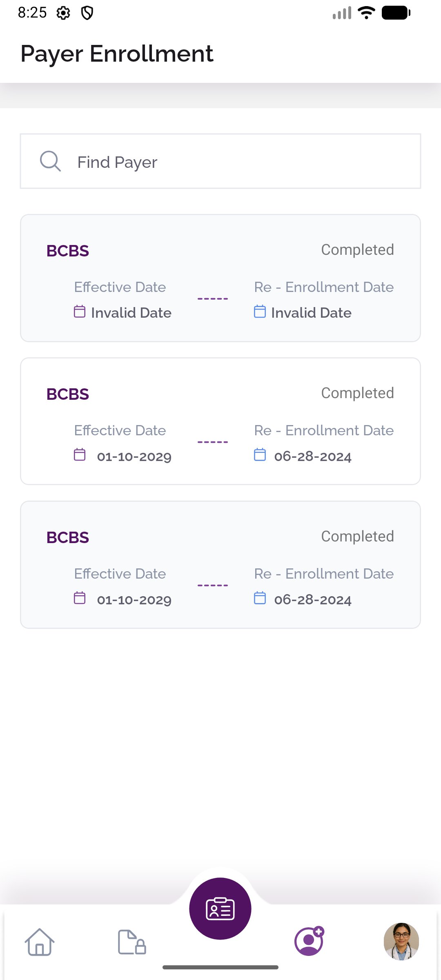Open the add-user profile icon
This screenshot has width=441, height=980.
point(310,941)
